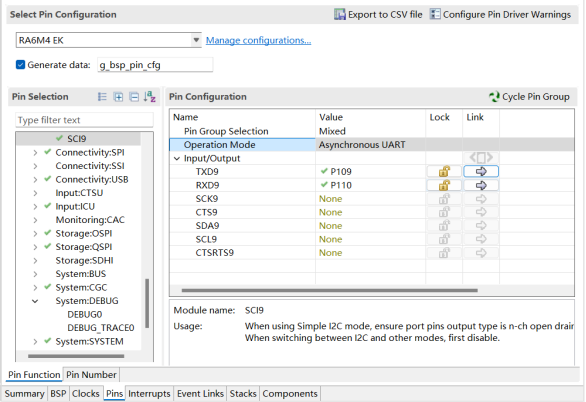Open the Summary tab

pyautogui.click(x=24, y=394)
